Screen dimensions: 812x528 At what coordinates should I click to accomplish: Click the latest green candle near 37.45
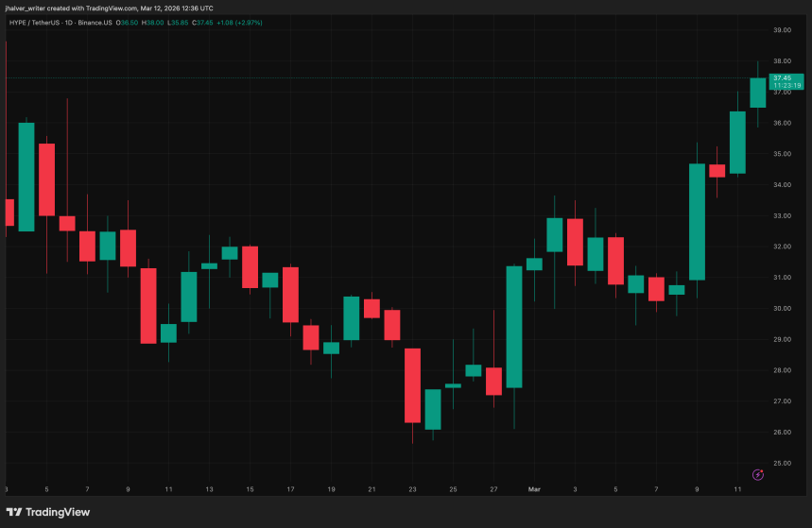757,93
